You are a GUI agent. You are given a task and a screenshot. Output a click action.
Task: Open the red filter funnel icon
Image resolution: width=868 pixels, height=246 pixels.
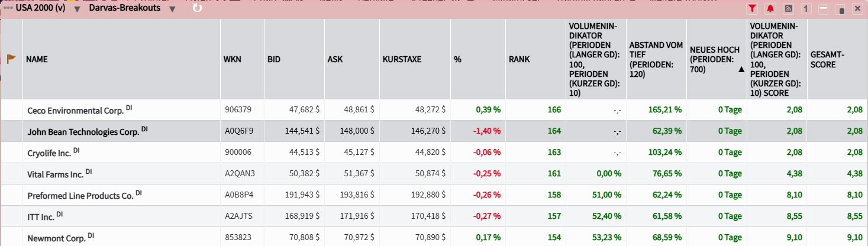(x=753, y=9)
